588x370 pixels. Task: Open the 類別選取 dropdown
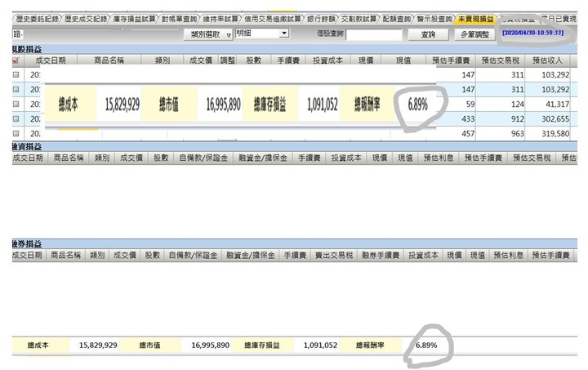(208, 34)
